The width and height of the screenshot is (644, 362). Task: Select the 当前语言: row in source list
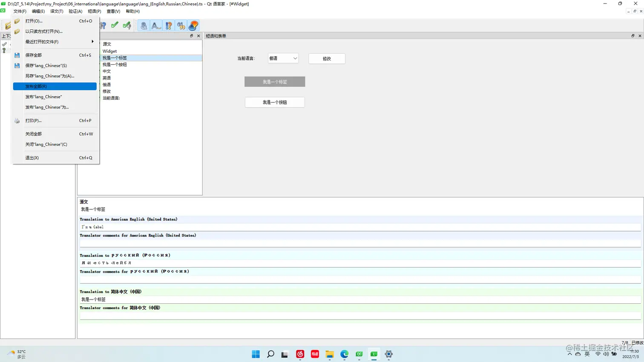coord(151,98)
